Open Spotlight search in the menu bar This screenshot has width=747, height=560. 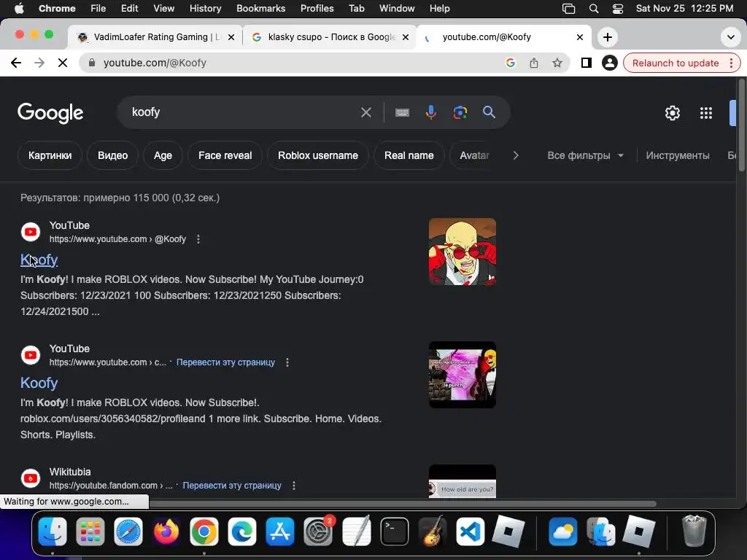(594, 9)
